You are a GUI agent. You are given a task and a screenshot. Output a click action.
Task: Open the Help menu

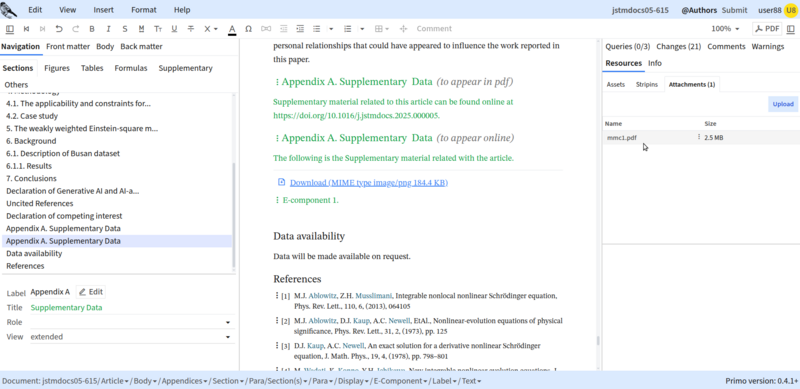pos(182,10)
